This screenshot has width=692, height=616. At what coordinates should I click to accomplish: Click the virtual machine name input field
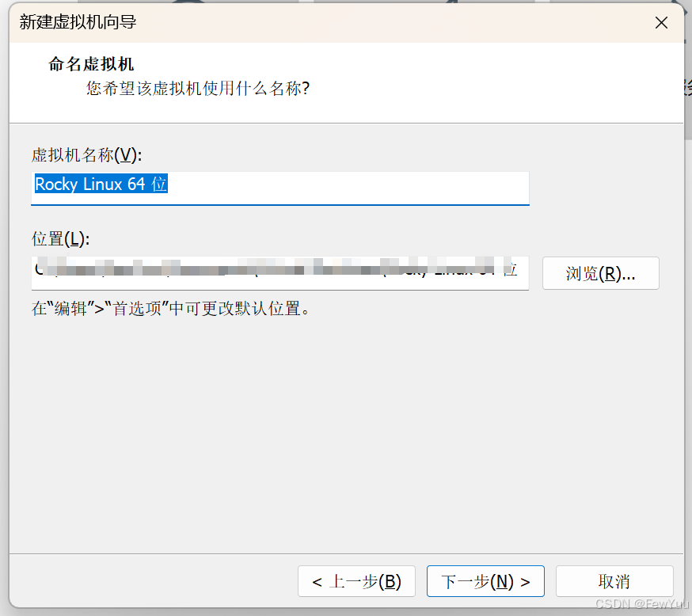pyautogui.click(x=279, y=188)
